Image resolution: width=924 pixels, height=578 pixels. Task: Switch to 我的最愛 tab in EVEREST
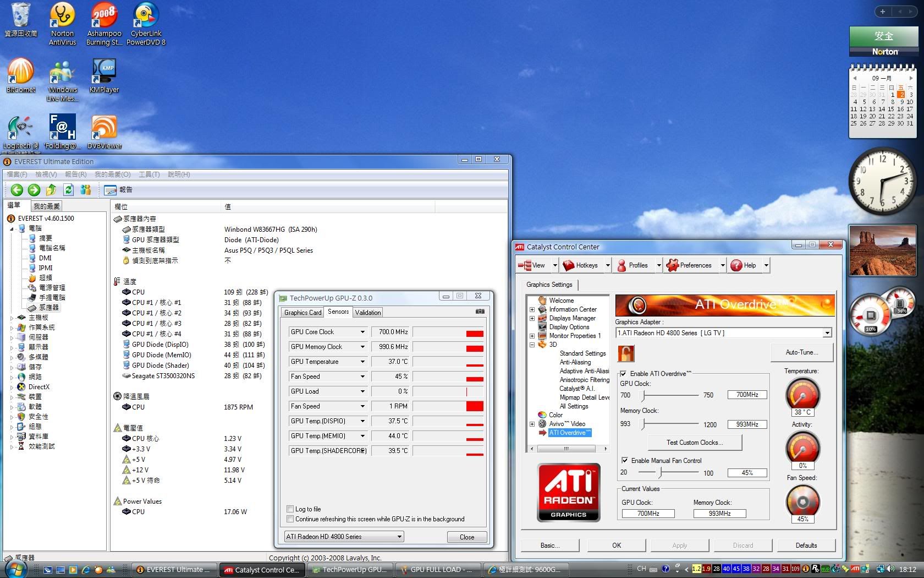(x=47, y=206)
